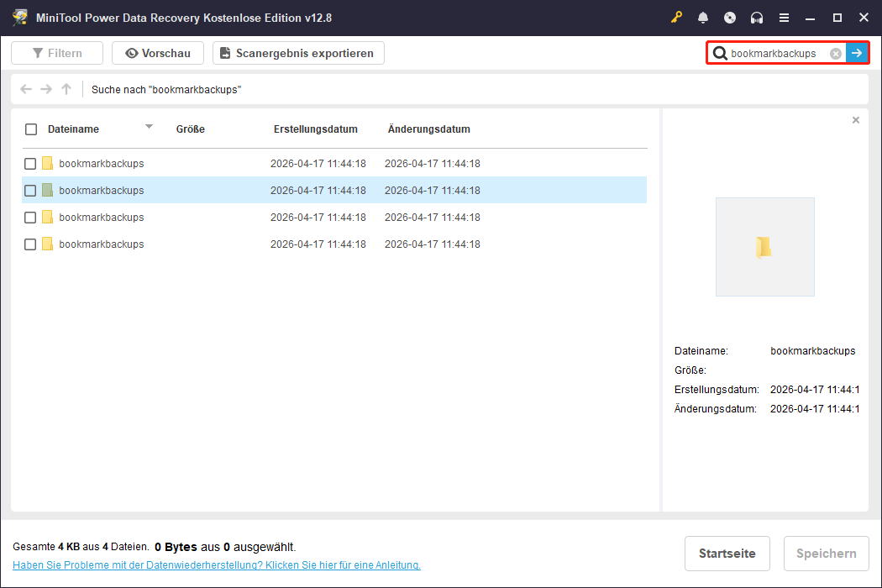This screenshot has width=882, height=588.
Task: Open the headphones support icon
Action: (757, 18)
